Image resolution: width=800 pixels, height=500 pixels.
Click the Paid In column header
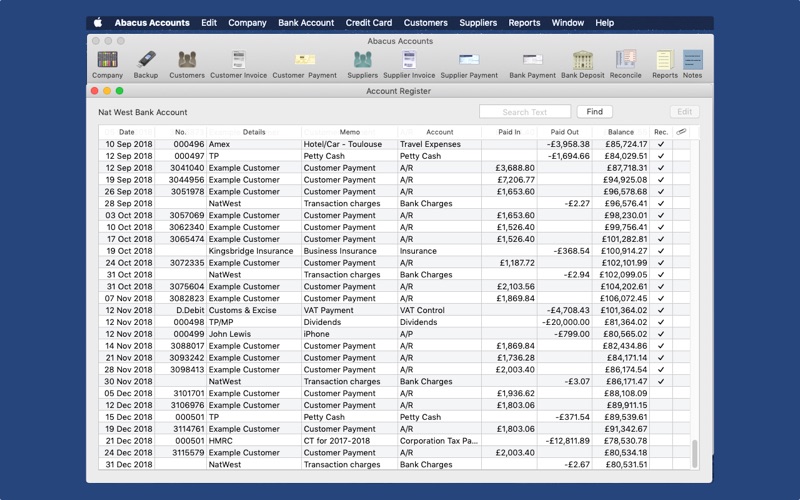509,132
